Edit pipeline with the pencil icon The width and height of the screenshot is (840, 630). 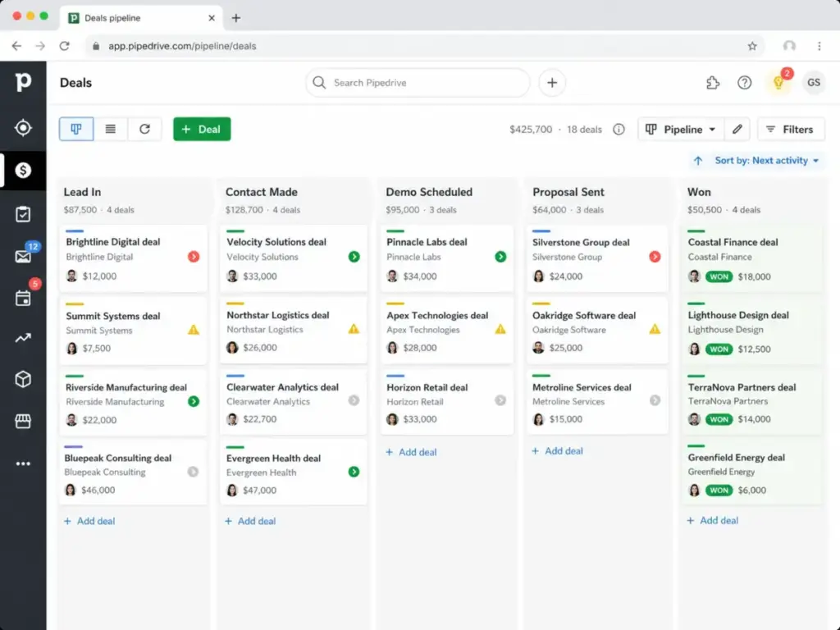tap(737, 129)
